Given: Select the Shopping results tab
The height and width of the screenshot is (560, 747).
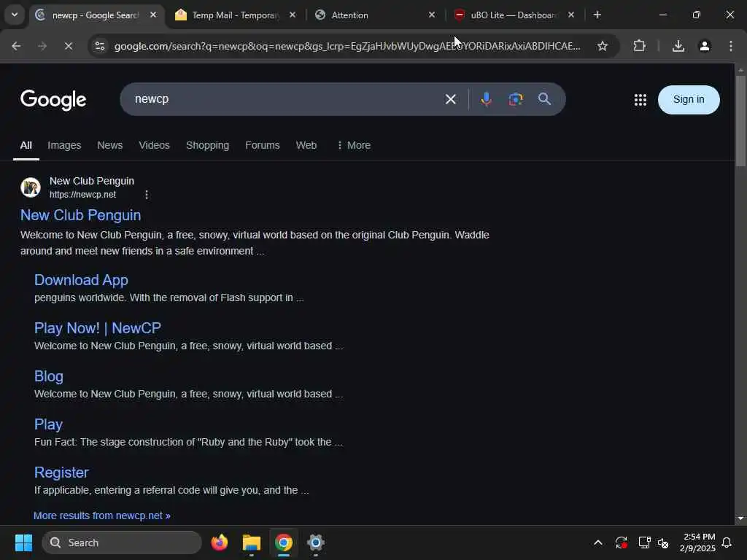Looking at the screenshot, I should pos(208,145).
